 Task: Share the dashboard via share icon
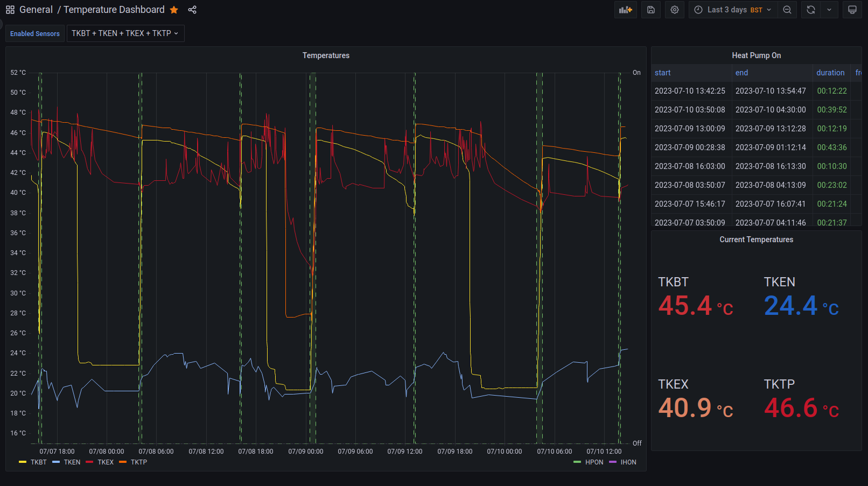pos(192,10)
